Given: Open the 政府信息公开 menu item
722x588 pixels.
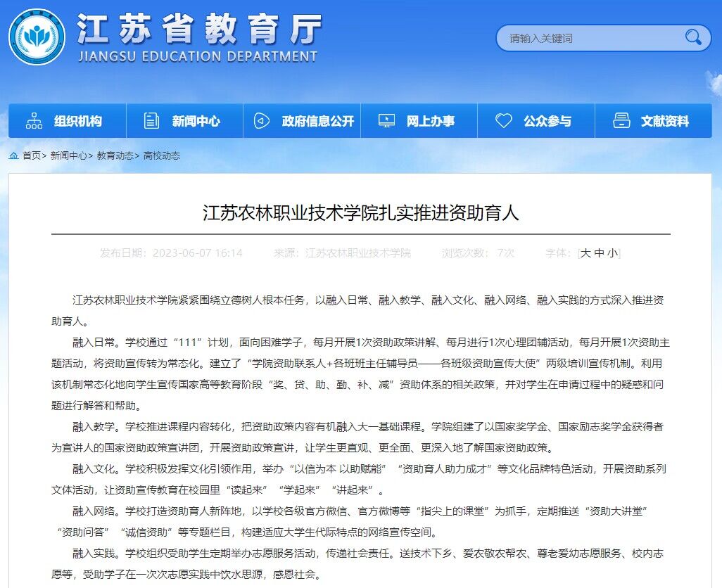Looking at the screenshot, I should pyautogui.click(x=317, y=121).
